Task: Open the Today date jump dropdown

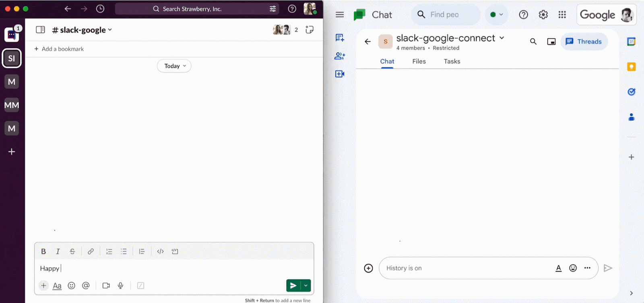Action: (174, 66)
